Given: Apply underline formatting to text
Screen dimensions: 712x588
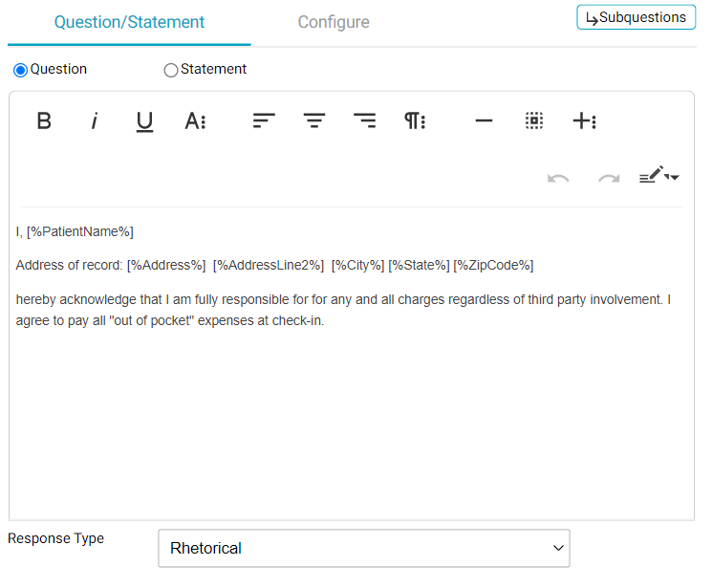Looking at the screenshot, I should pos(144,121).
